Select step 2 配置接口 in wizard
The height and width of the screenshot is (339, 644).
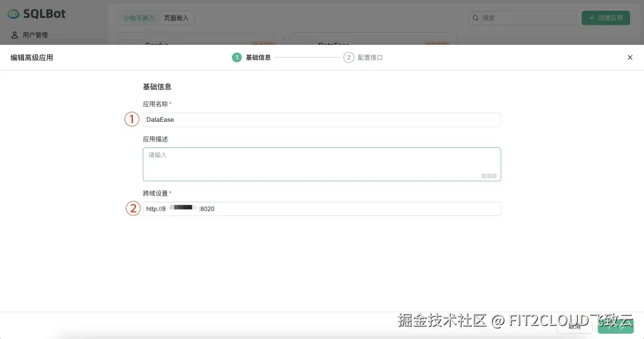pyautogui.click(x=363, y=57)
